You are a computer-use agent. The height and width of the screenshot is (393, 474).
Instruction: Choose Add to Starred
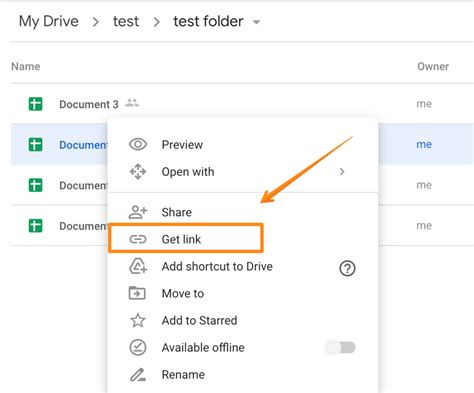[x=243, y=320]
